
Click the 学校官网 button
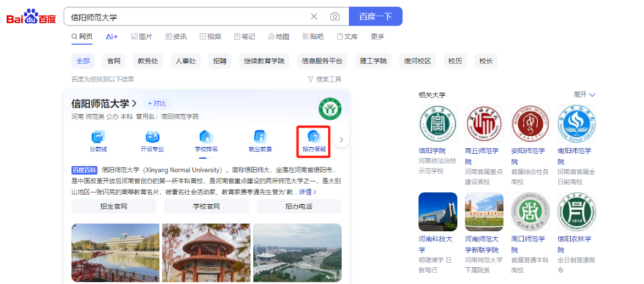(206, 206)
